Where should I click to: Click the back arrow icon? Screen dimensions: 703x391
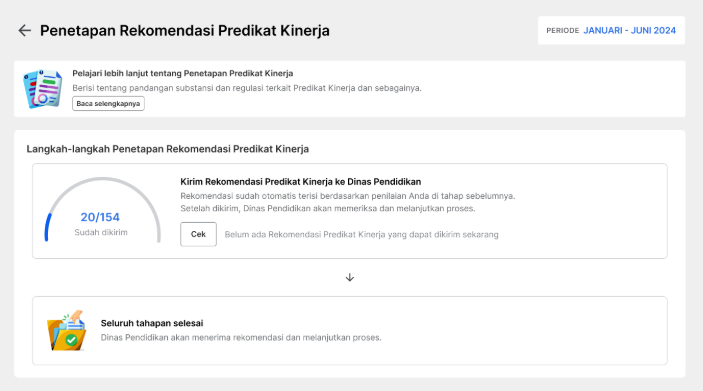pos(24,30)
